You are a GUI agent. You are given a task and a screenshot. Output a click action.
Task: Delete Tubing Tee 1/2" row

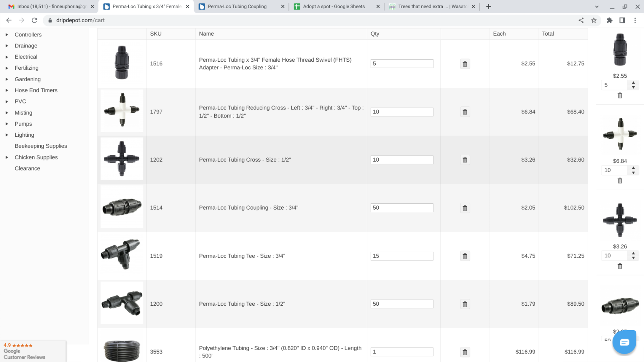(x=465, y=304)
